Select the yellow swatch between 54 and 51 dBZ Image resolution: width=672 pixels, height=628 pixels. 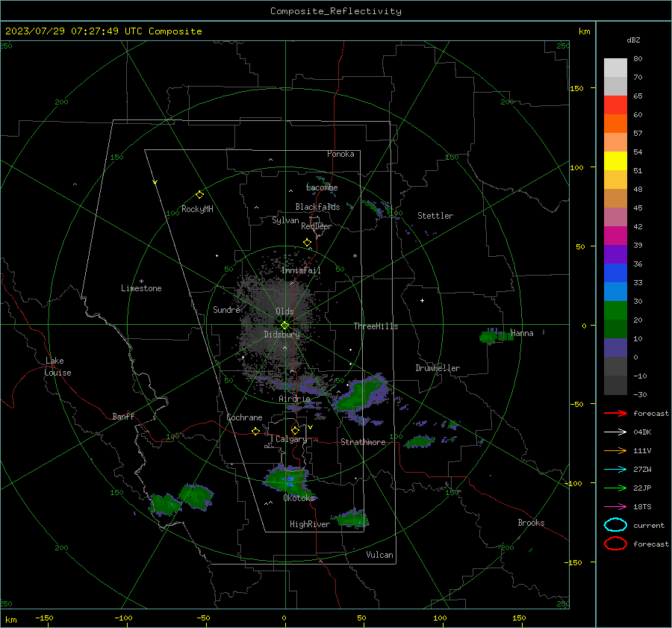point(615,161)
